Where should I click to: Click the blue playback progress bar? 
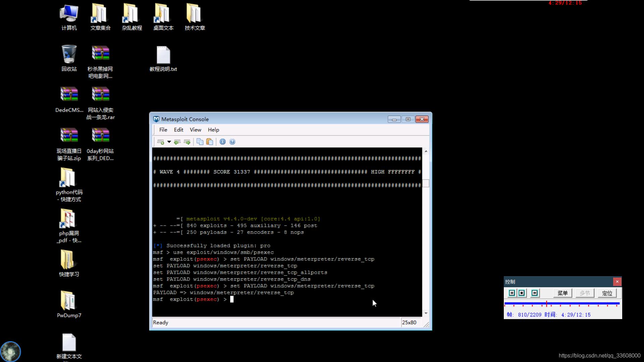click(x=562, y=303)
